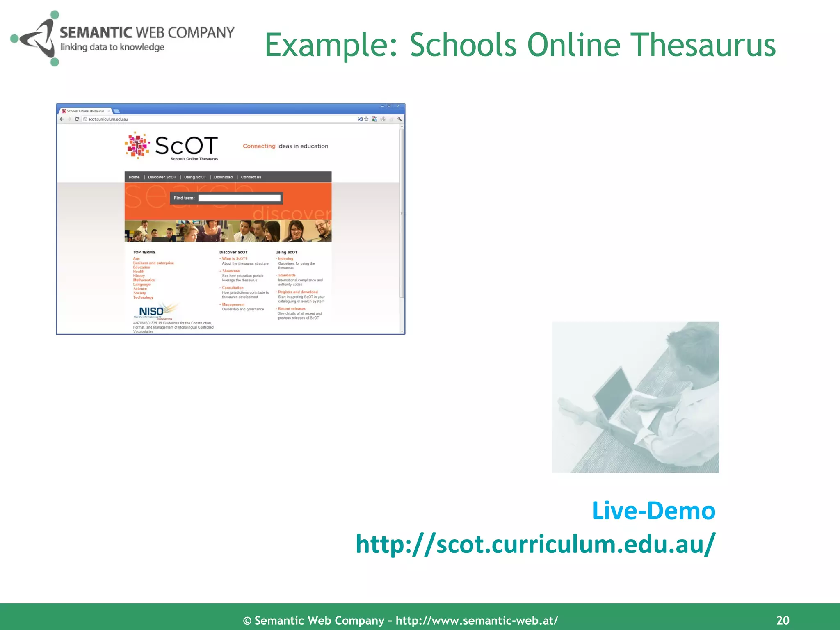
Task: Close the Schools Online Thesaurus tab
Action: [109, 111]
